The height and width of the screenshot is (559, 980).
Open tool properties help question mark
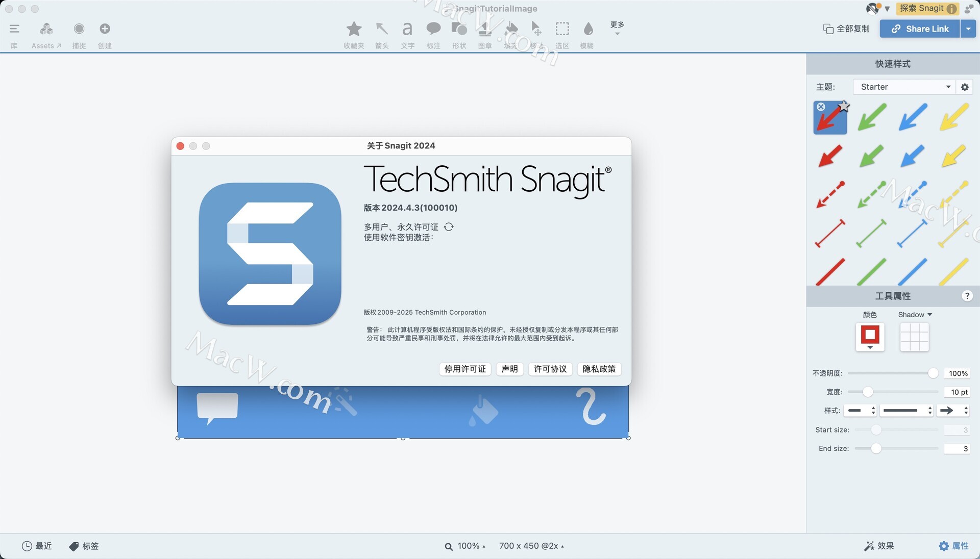pyautogui.click(x=967, y=296)
